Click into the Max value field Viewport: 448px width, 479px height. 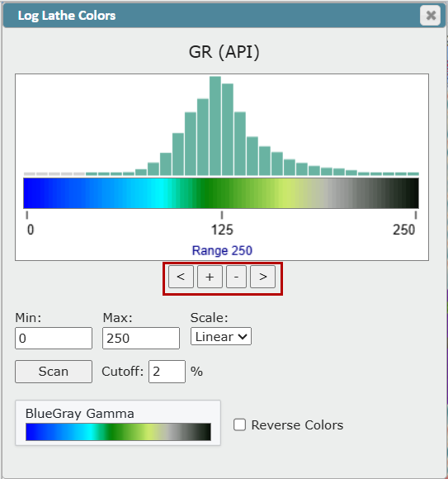point(141,338)
